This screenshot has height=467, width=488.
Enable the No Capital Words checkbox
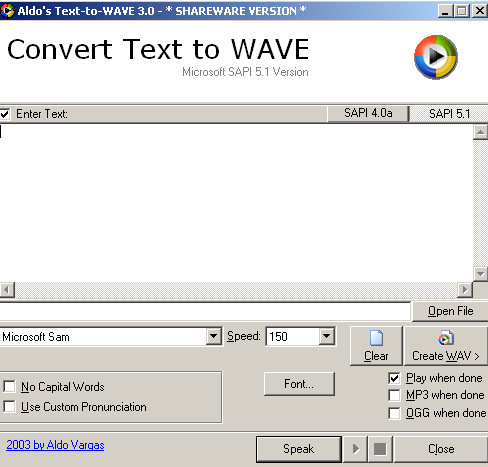(9, 387)
